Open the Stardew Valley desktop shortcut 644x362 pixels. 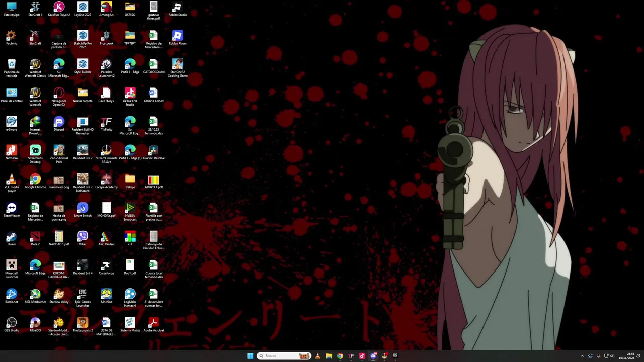pyautogui.click(x=59, y=296)
